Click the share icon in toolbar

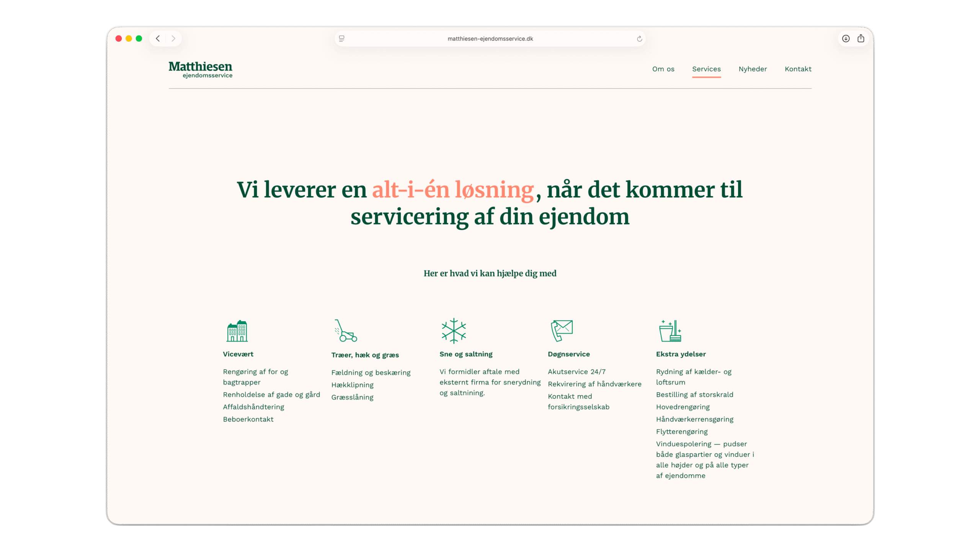click(861, 39)
